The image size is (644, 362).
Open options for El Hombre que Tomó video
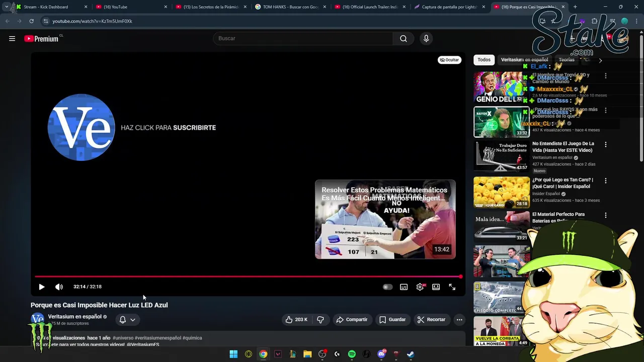click(x=606, y=76)
